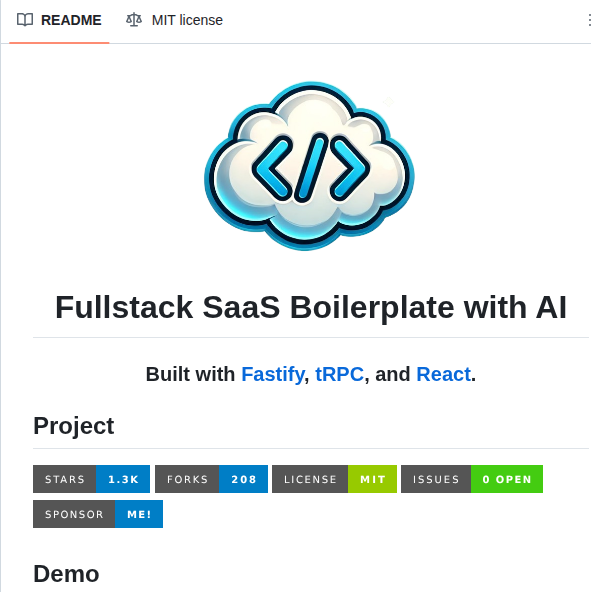Follow the Fastify link
Screen dimensions: 591x592
coord(273,374)
